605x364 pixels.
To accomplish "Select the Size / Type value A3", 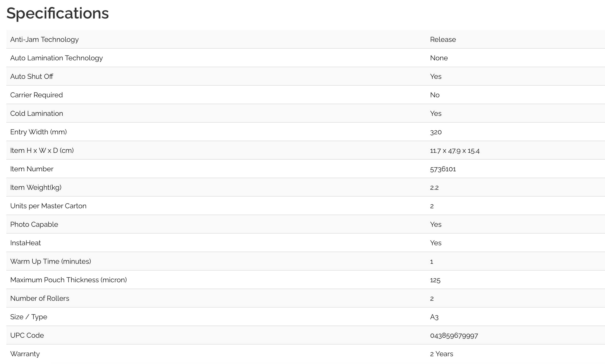I will click(434, 317).
